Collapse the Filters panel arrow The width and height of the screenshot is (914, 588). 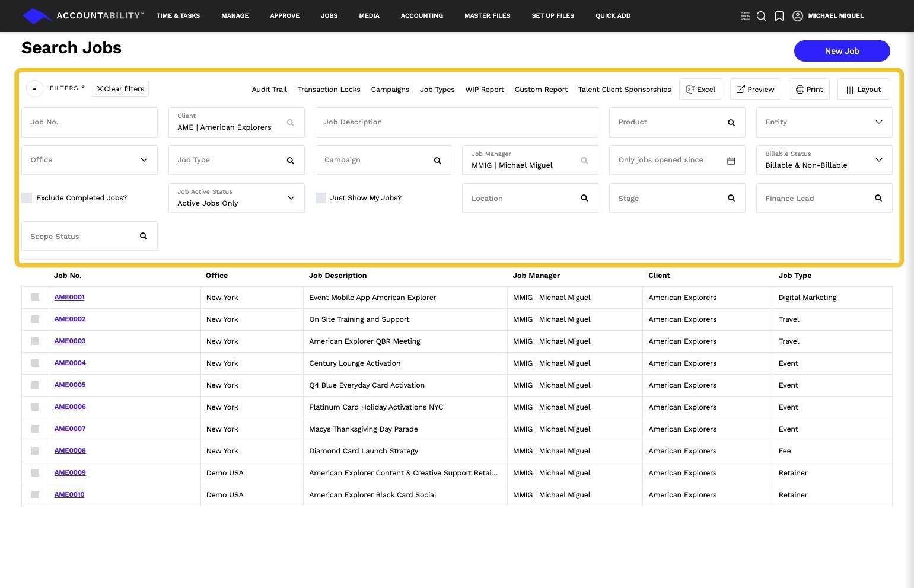34,89
